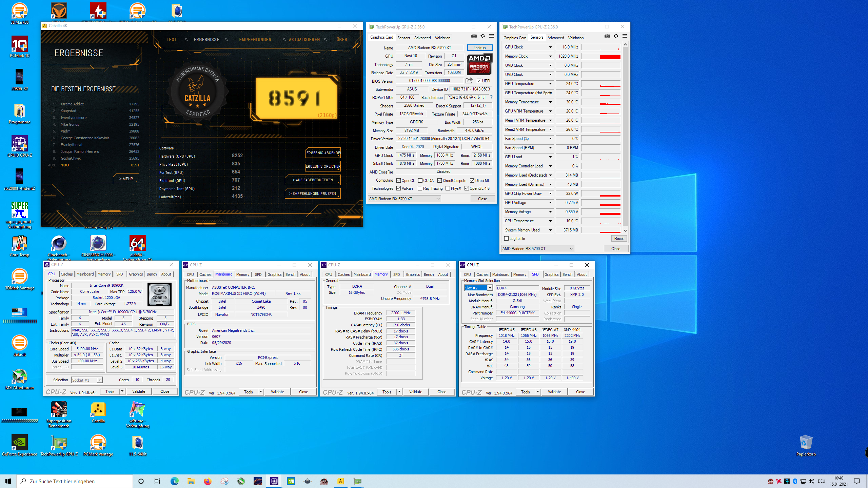868x488 pixels.
Task: Open the wPrime desktop shortcut
Action: [x=138, y=414]
